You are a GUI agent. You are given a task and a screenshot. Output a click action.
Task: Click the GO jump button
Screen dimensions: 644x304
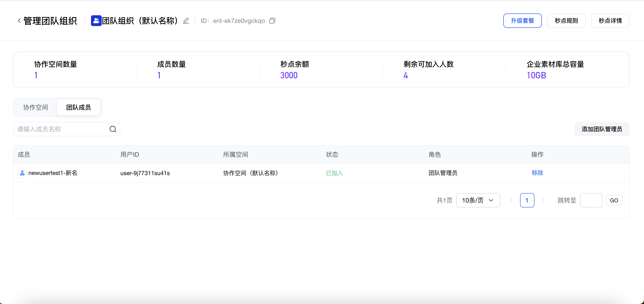pos(614,200)
